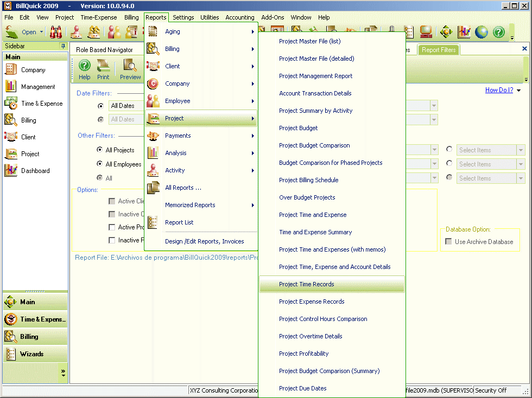Viewport: 532px width, 398px height.
Task: Click the employee info icon in toolbar
Action: [131, 32]
